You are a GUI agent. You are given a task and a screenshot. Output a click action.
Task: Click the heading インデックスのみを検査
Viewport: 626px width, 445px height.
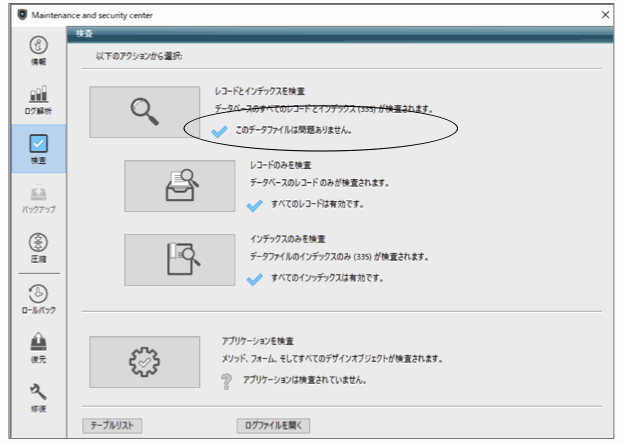point(287,239)
